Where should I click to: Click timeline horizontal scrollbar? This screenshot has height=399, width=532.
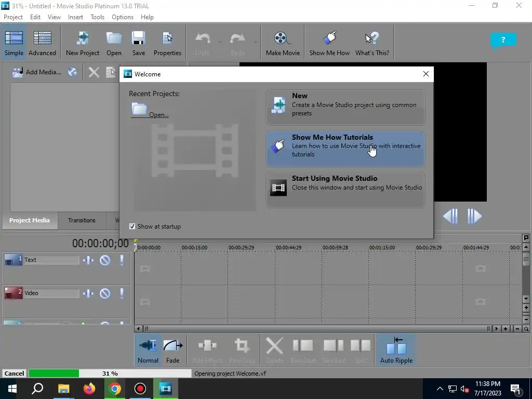316,328
